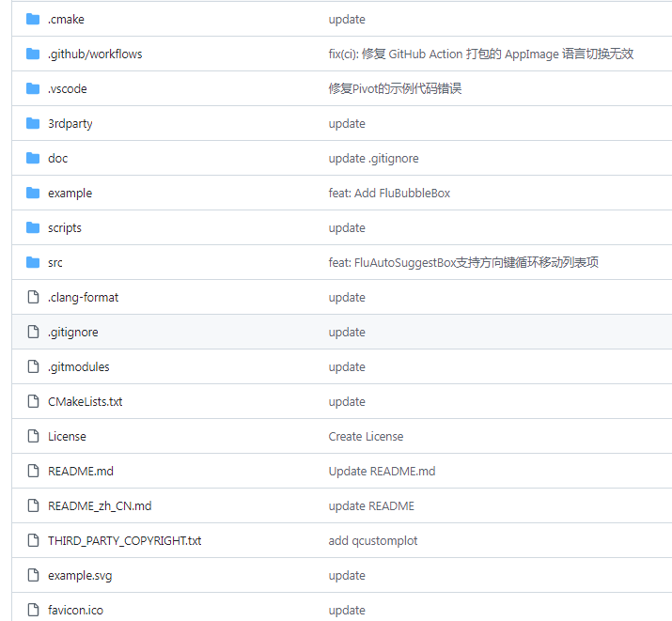
Task: Click the example.svg file icon
Action: pos(33,575)
